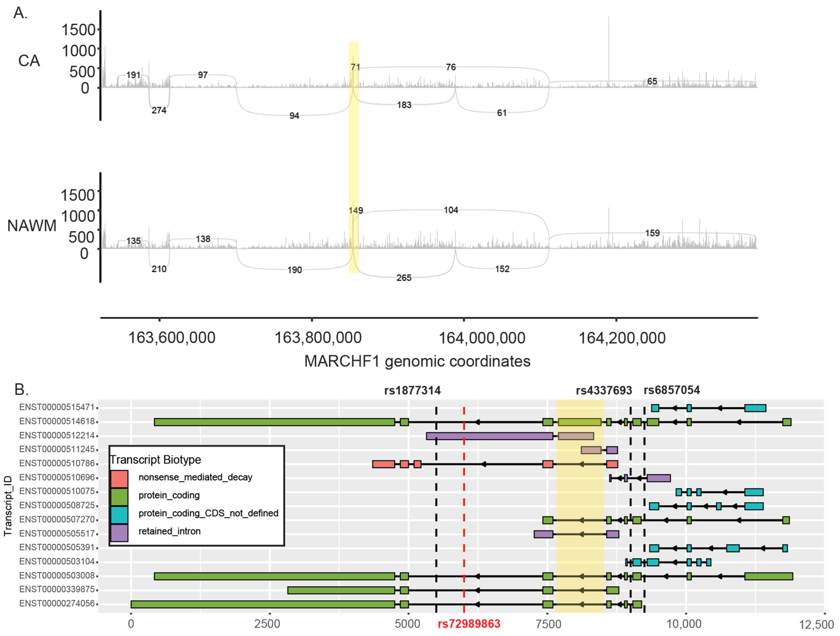The width and height of the screenshot is (840, 636).
Task: Select the red rs72989863 SNP label
Action: [469, 624]
